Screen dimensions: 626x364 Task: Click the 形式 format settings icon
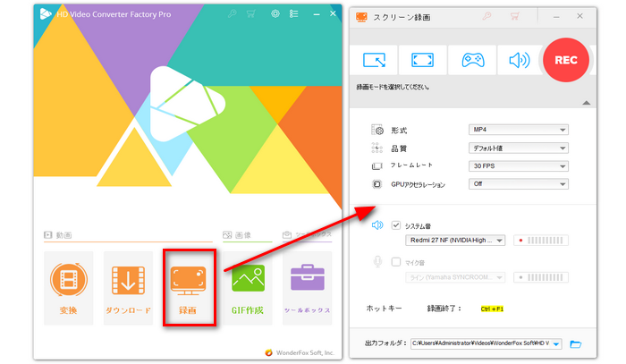377,130
